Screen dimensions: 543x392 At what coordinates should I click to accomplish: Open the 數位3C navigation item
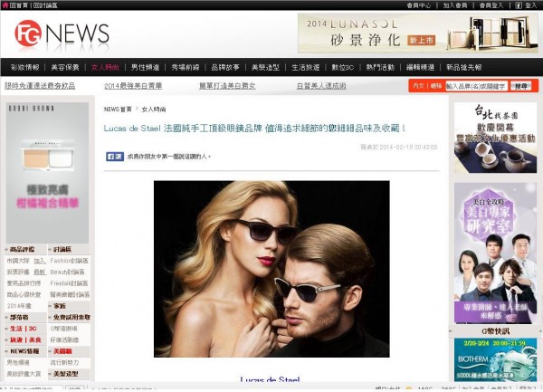pos(343,67)
